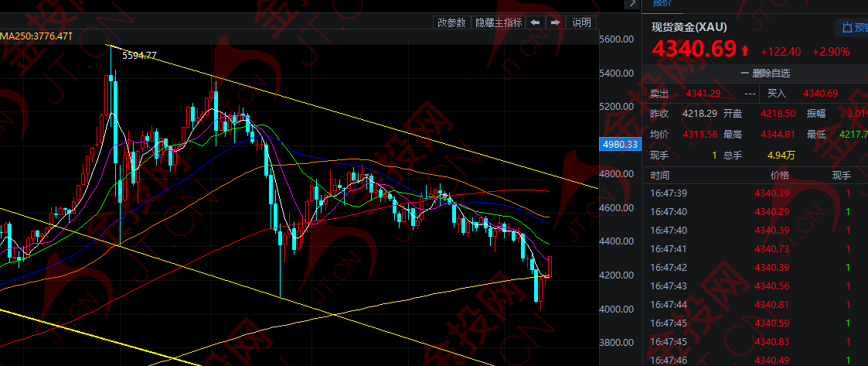Click the +2.90% percent change
868x366 pixels.
[831, 52]
